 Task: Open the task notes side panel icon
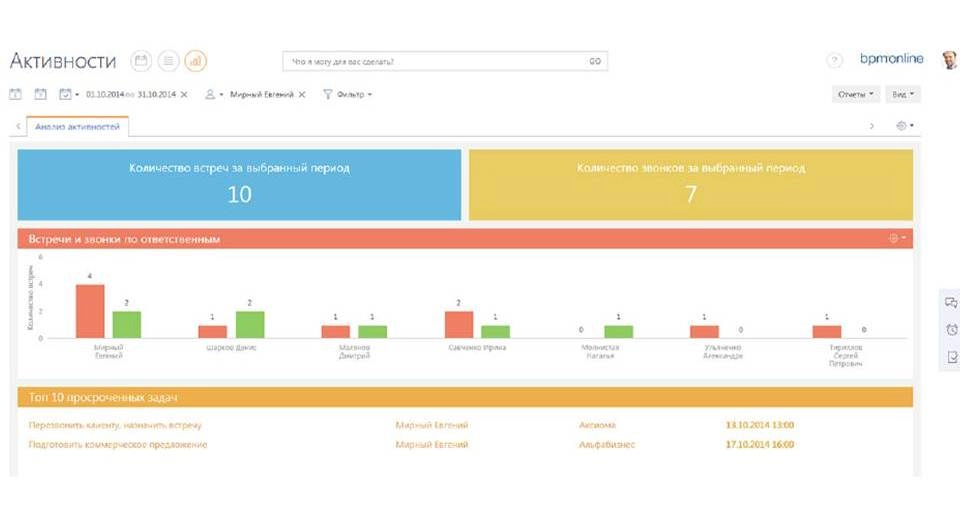tap(951, 357)
